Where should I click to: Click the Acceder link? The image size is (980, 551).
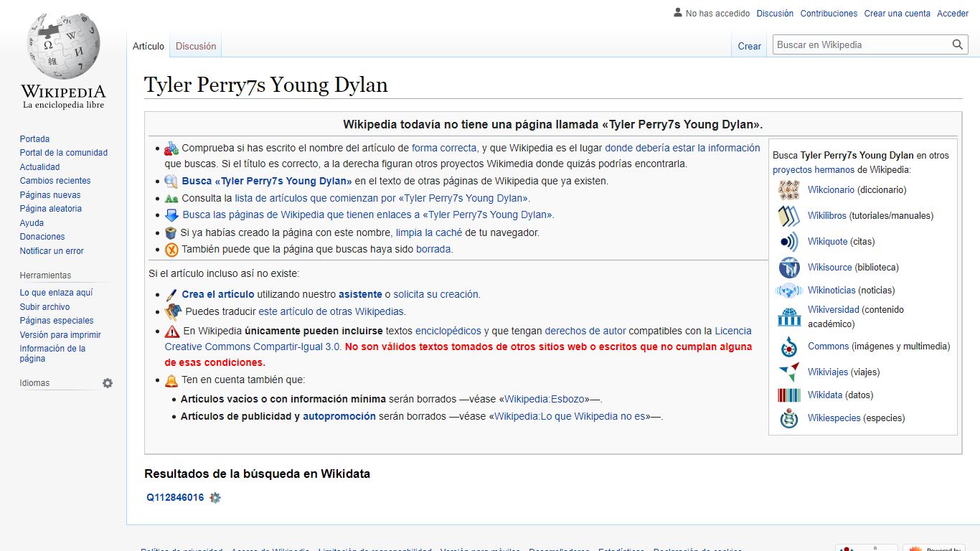point(953,14)
